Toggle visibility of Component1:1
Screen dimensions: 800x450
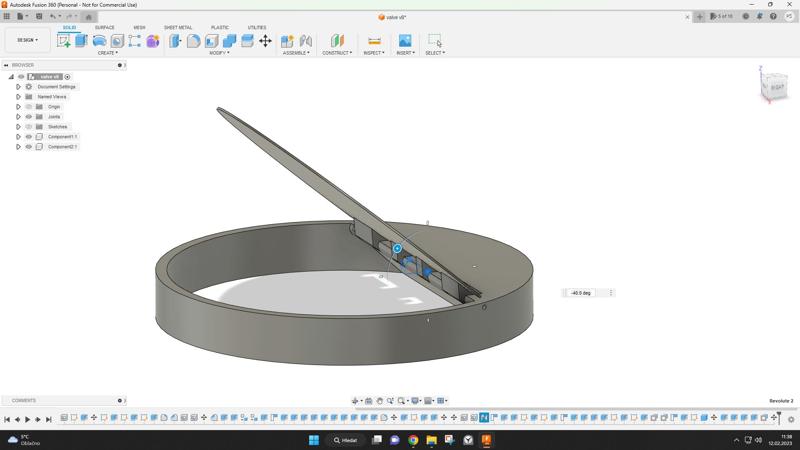tap(29, 137)
